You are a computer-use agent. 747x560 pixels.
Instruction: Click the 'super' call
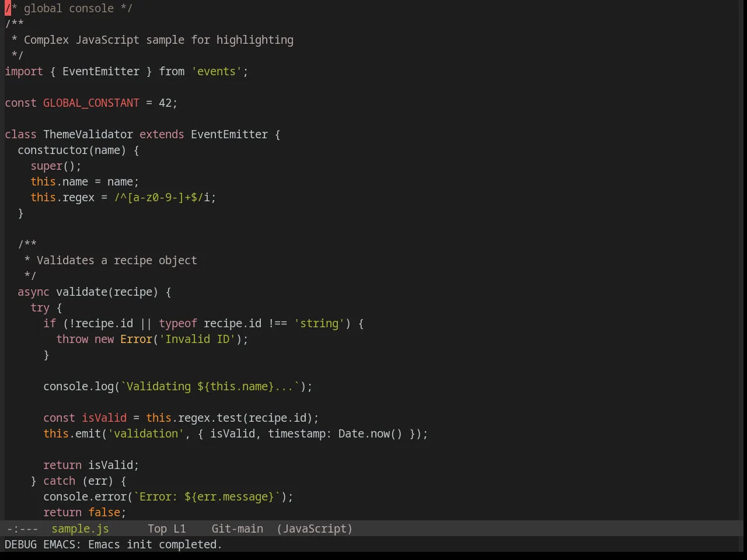point(46,166)
